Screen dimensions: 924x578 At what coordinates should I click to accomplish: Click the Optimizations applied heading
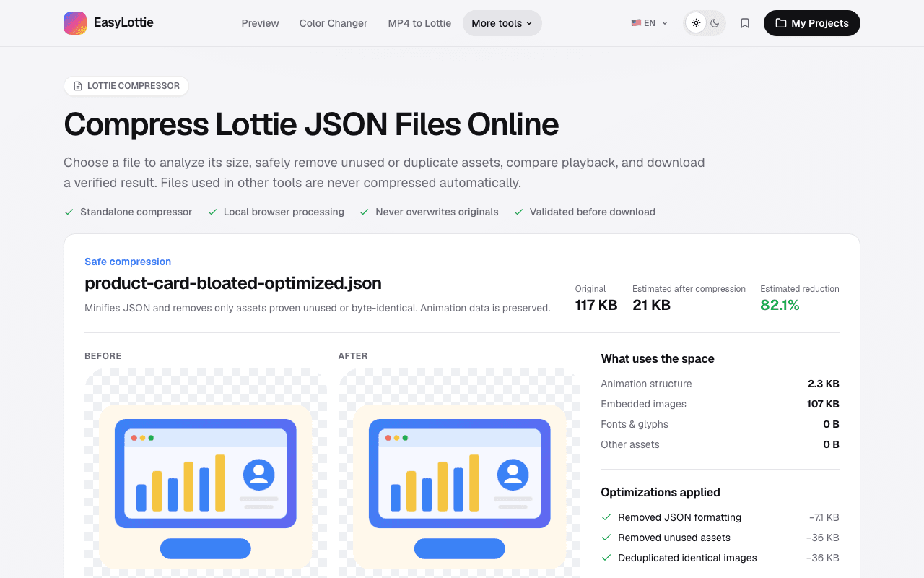pos(661,492)
